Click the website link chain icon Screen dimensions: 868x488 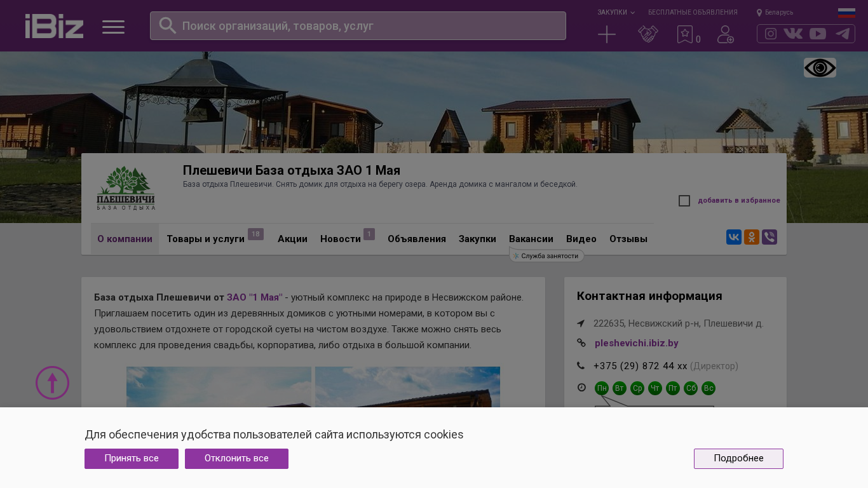pyautogui.click(x=581, y=343)
